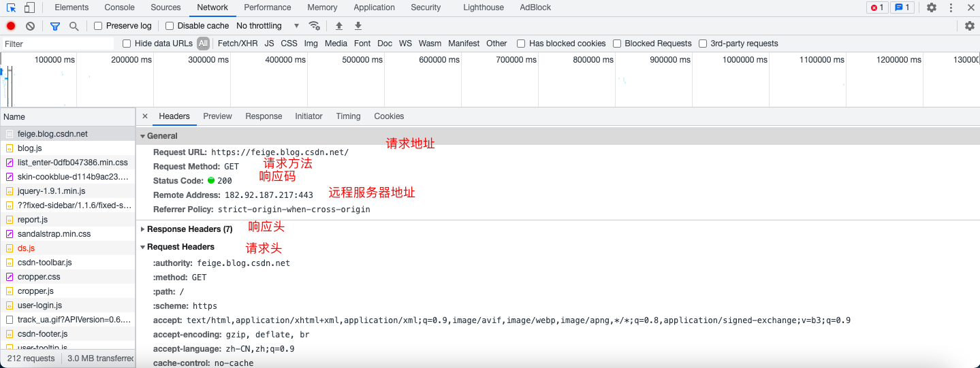This screenshot has height=368, width=980.
Task: Open the Preview tab of the request
Action: [217, 116]
